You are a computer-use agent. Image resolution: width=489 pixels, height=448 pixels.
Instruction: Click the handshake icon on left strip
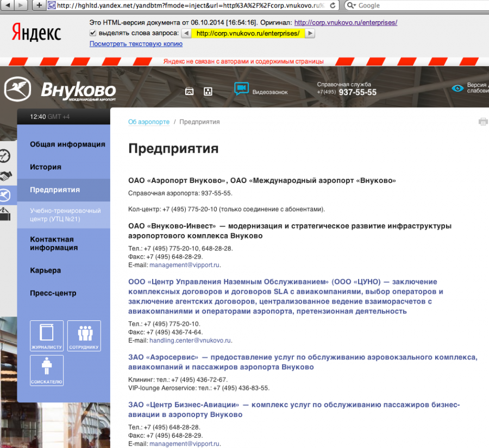[x=5, y=176]
